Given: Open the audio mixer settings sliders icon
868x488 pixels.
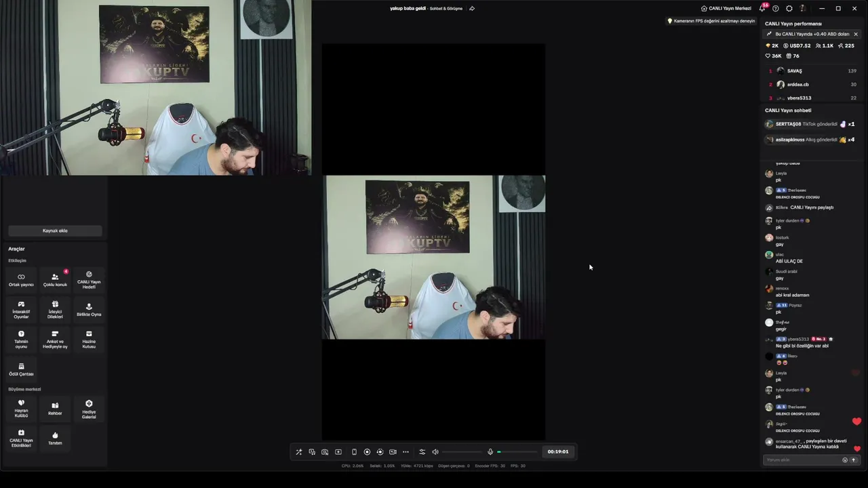Looking at the screenshot, I should click(x=422, y=452).
